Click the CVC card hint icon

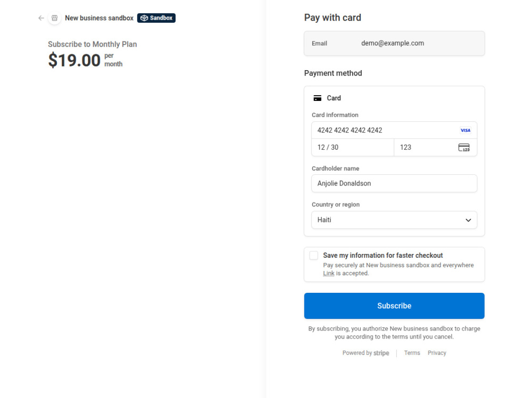pyautogui.click(x=464, y=148)
